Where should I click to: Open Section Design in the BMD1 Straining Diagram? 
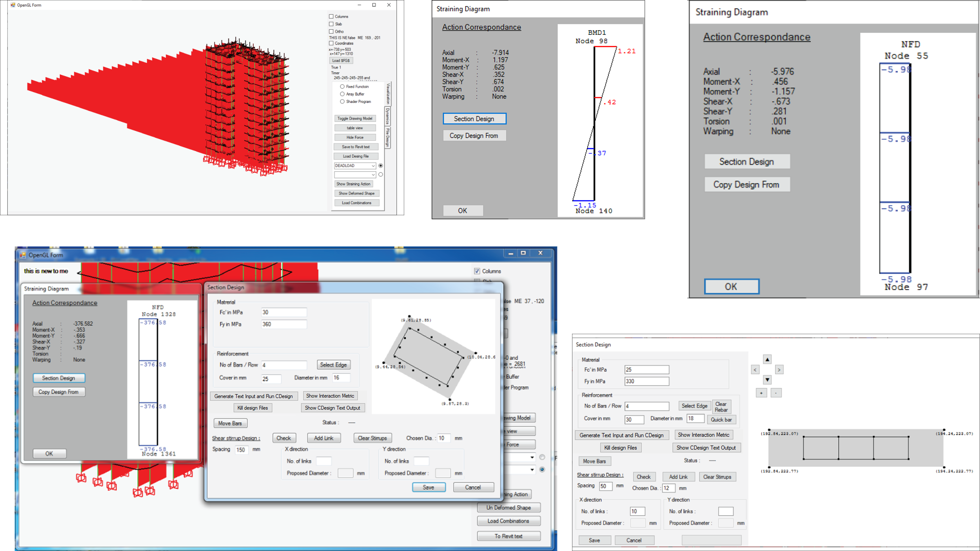tap(474, 119)
